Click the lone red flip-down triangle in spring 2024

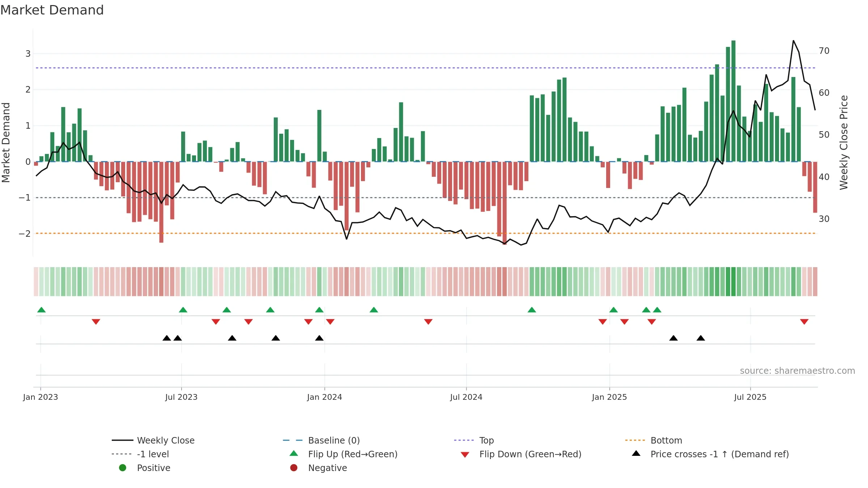click(428, 322)
